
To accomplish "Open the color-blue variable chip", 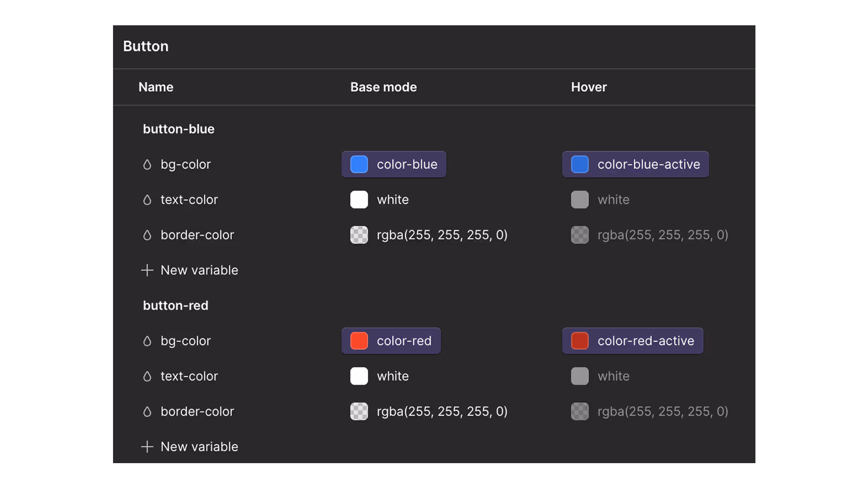I will coord(394,164).
